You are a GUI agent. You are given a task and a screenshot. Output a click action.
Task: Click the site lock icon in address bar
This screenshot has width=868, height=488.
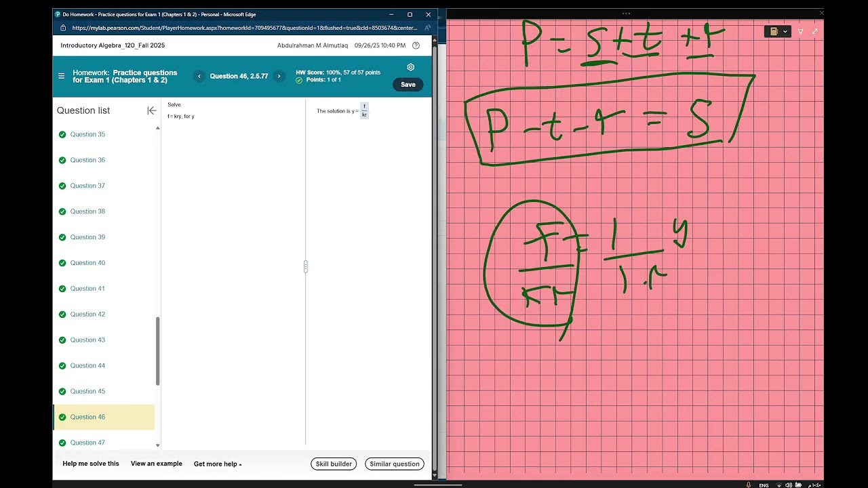pyautogui.click(x=63, y=28)
